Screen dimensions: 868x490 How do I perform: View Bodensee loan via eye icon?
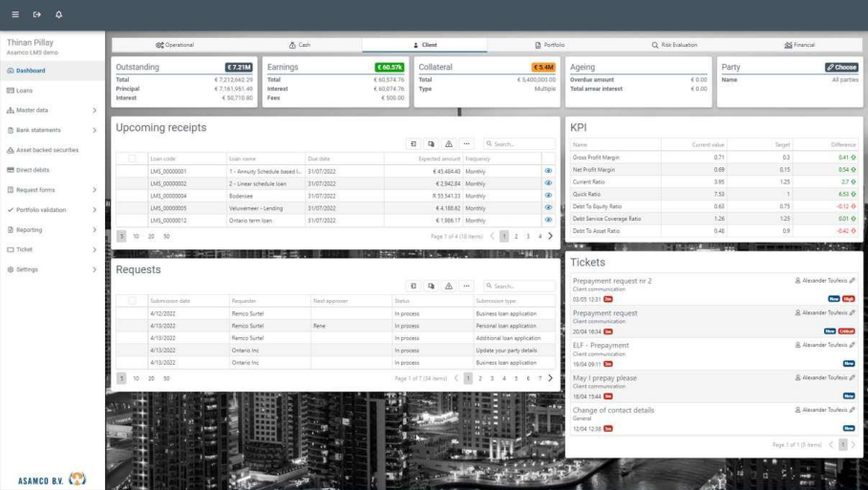(x=548, y=196)
